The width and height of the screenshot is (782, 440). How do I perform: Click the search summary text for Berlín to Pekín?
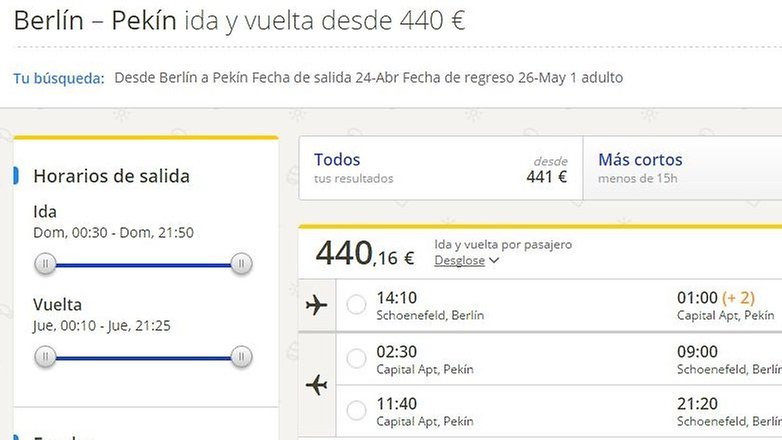pos(369,78)
